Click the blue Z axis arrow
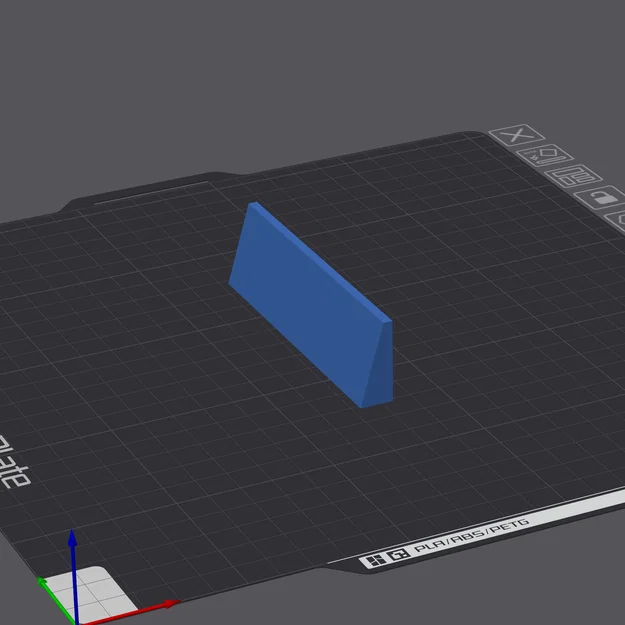Image resolution: width=625 pixels, height=625 pixels. (74, 576)
